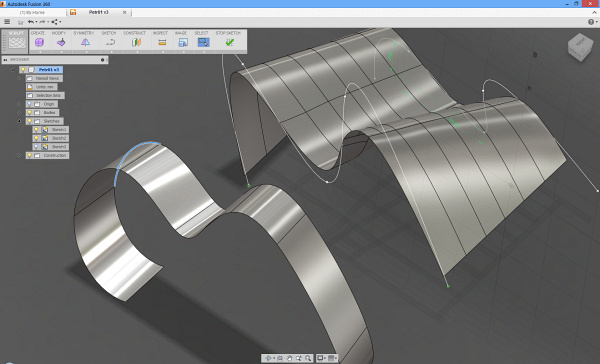Switch to the inactive document tab
Image resolution: width=600 pixels, height=364 pixels.
coord(32,12)
